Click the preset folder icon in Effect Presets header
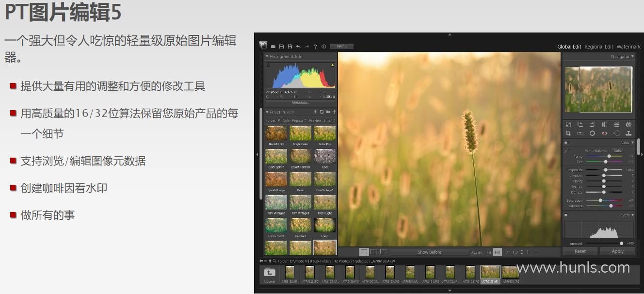Image resolution: width=644 pixels, height=294 pixels. (328, 112)
